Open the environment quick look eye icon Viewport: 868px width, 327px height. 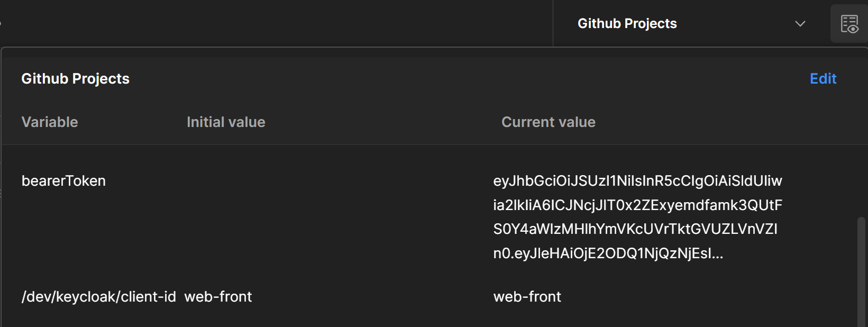(x=849, y=24)
